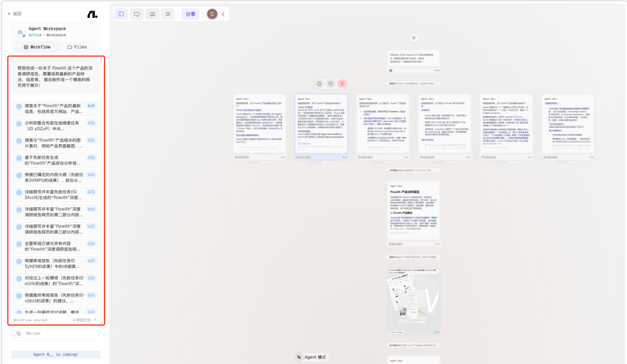Collapse panel using chevron beside avatar
This screenshot has width=627, height=364.
224,14
